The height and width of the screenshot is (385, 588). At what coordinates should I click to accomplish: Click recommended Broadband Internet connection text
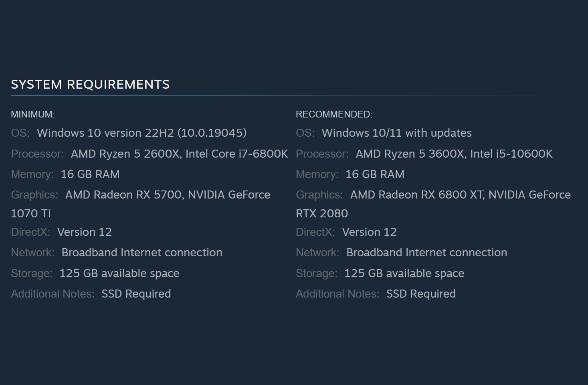pos(426,253)
